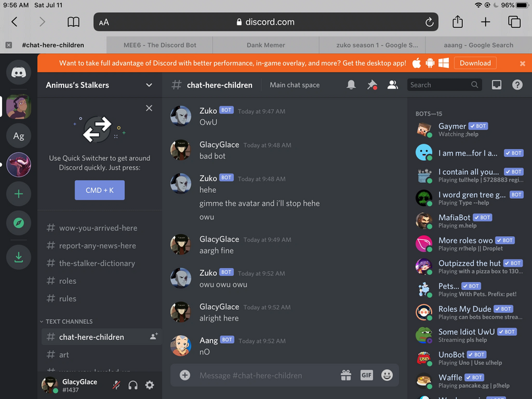
Task: Open the GIF picker
Action: [366, 375]
